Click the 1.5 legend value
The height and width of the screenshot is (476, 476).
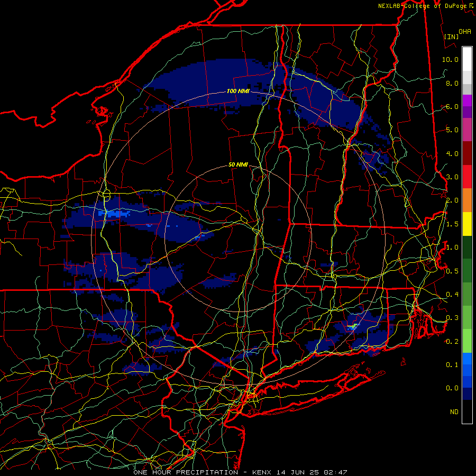coord(452,224)
